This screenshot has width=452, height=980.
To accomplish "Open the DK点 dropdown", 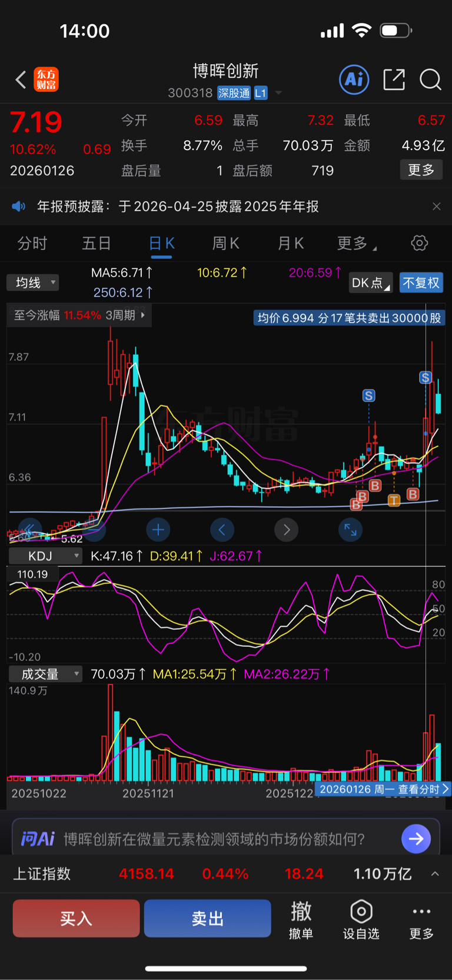I will [x=371, y=283].
